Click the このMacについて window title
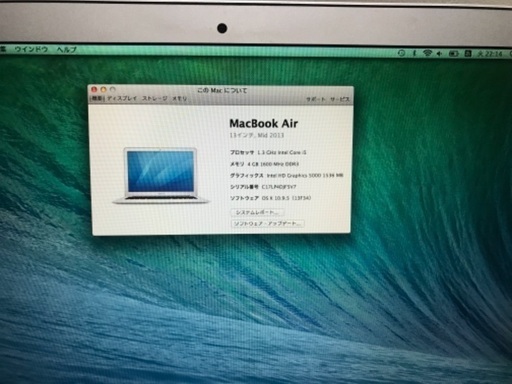Screen dimensions: 512x384 pyautogui.click(x=222, y=90)
